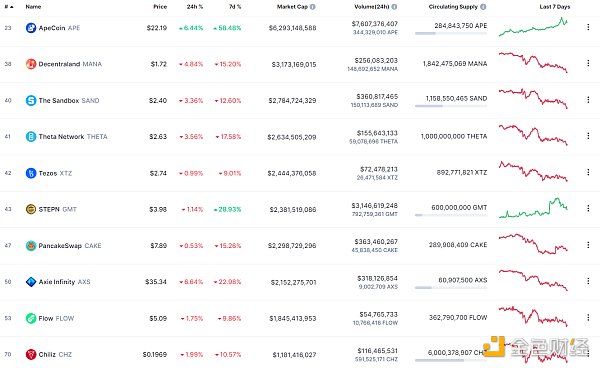Image resolution: width=600 pixels, height=368 pixels.
Task: Click the Decentraland MANA coin icon
Action: tap(31, 64)
